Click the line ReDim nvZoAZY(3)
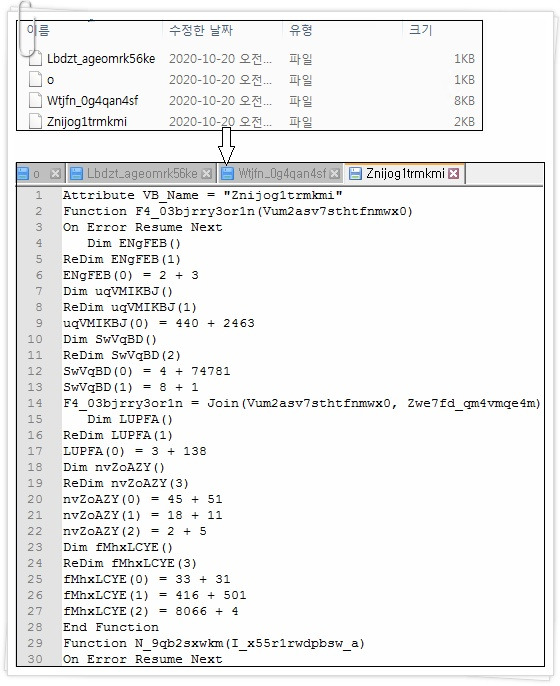This screenshot has height=686, width=560. pos(126,483)
